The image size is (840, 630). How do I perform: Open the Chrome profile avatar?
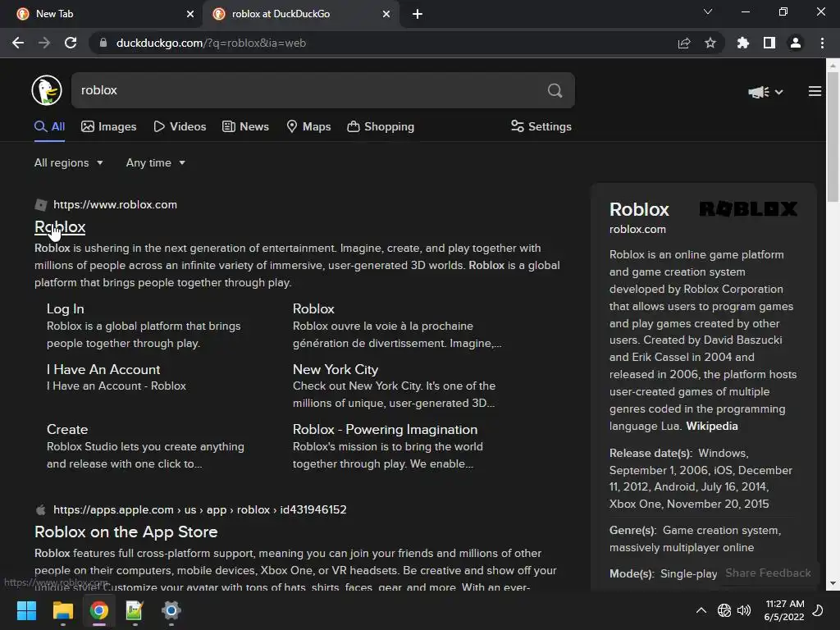coord(796,43)
